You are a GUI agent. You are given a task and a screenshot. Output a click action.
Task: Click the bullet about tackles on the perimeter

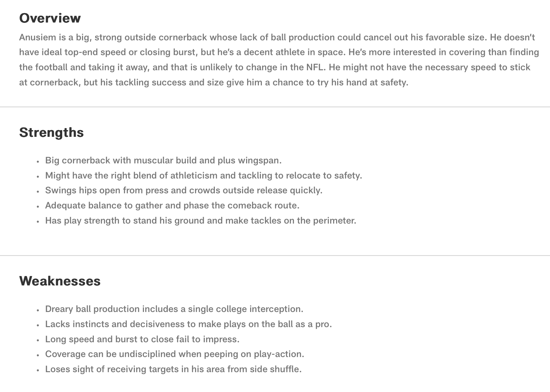[x=201, y=221]
